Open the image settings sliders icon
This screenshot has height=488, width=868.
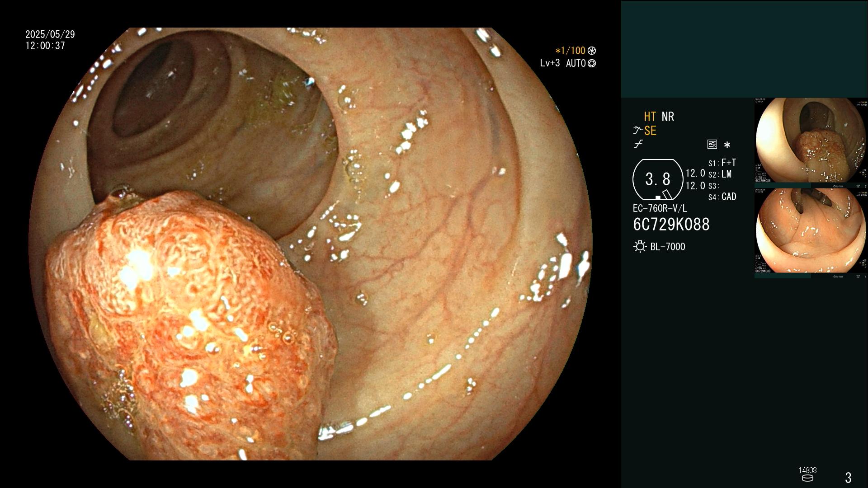click(712, 145)
